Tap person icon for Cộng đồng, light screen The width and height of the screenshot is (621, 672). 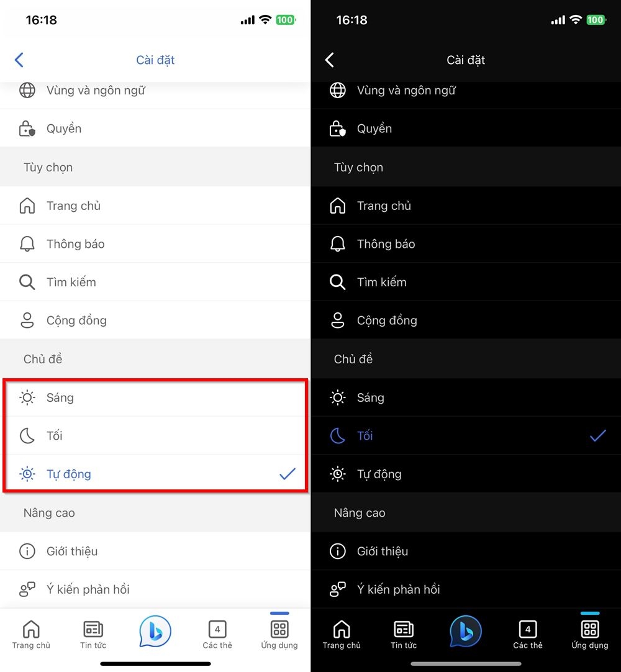pos(27,320)
